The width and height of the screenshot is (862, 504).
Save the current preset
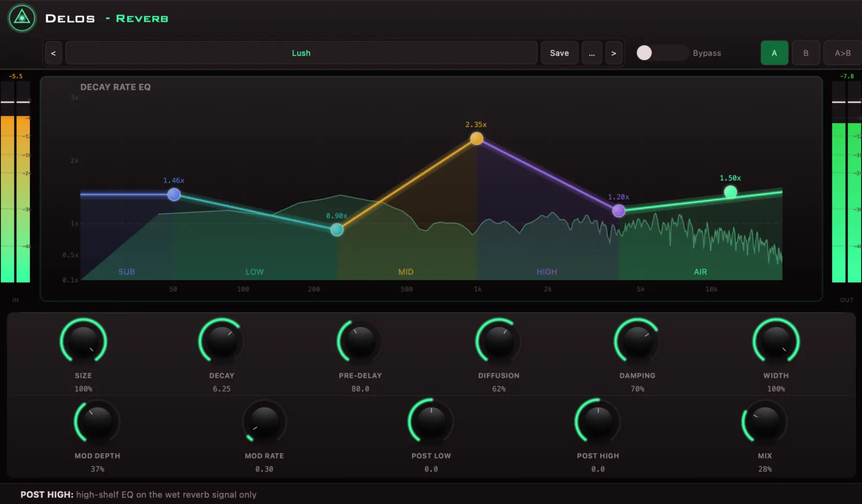(x=559, y=53)
